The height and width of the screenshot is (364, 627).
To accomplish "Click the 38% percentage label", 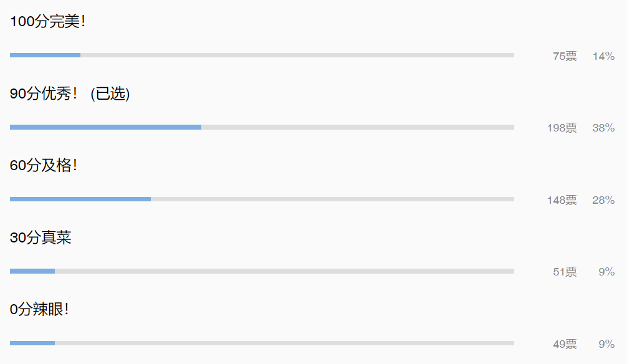I will [x=603, y=128].
